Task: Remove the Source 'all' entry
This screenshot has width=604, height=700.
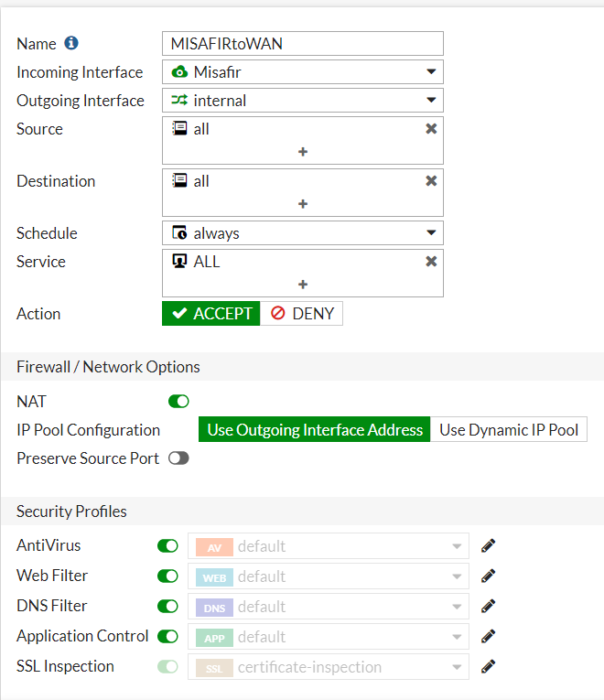Action: click(x=431, y=129)
